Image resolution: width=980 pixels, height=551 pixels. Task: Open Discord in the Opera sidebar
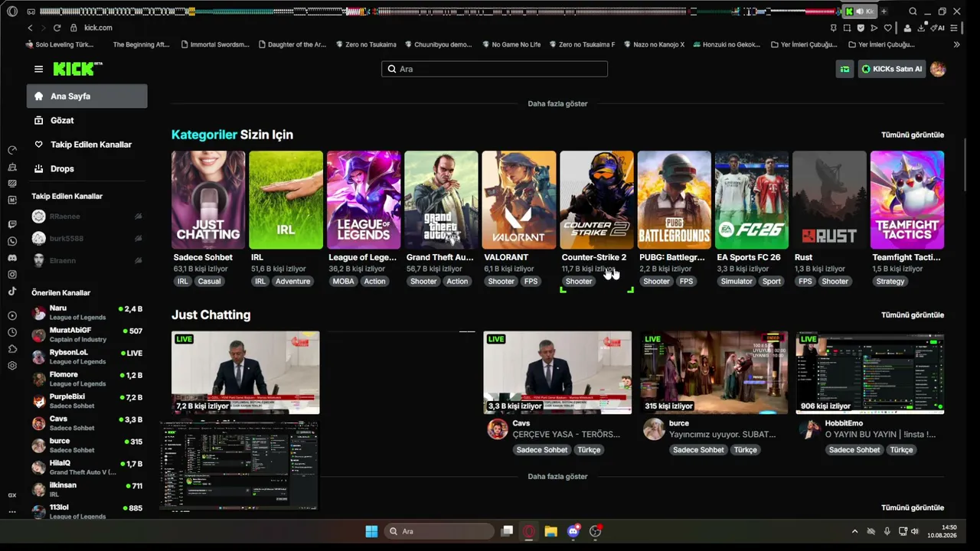click(12, 258)
